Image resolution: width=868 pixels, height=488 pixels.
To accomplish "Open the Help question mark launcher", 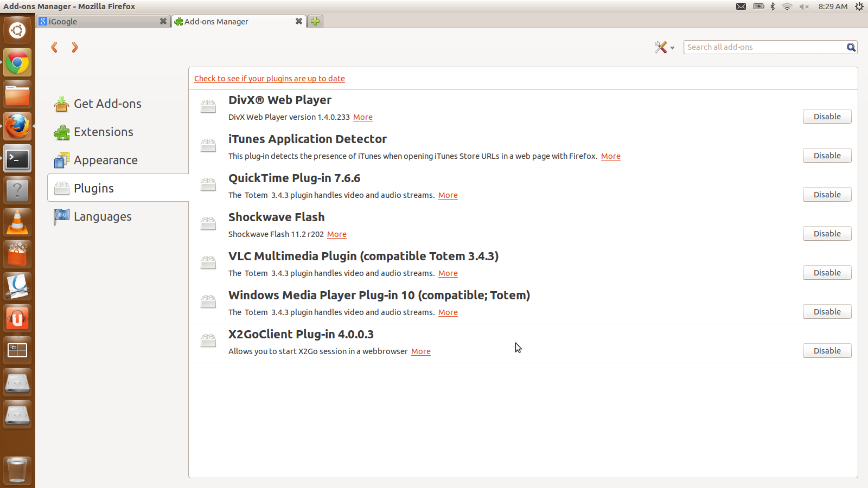I will pyautogui.click(x=17, y=191).
